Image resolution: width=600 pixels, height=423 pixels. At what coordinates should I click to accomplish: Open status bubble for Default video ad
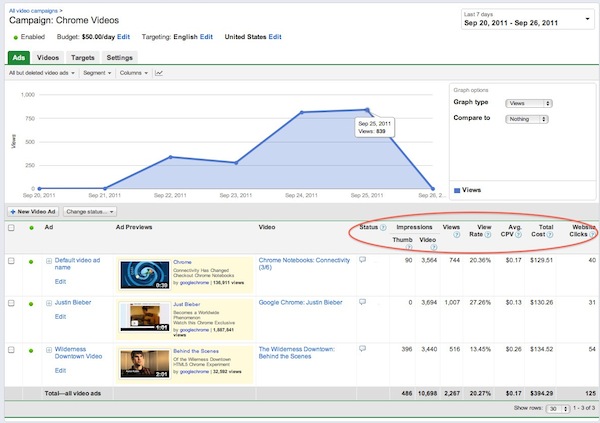click(x=362, y=260)
